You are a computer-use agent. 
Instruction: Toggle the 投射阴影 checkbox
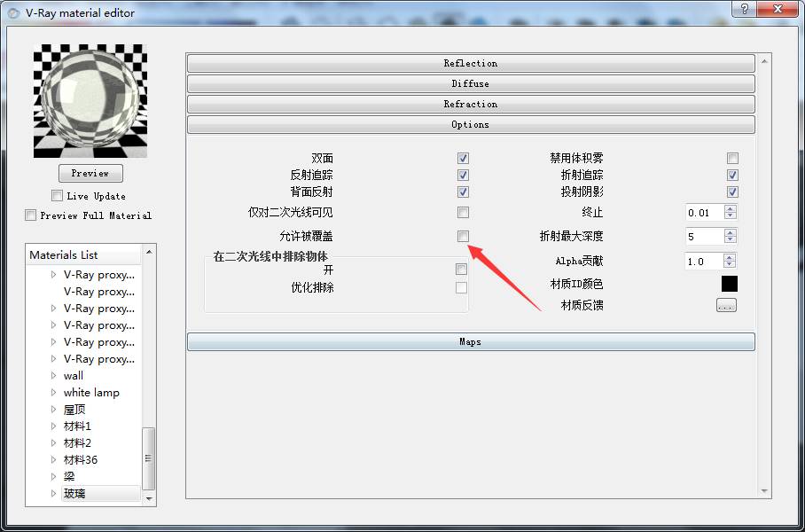coord(732,192)
